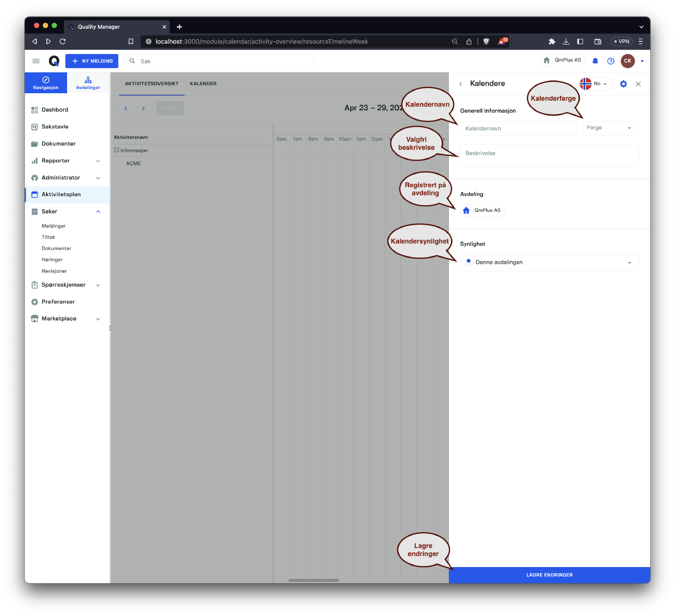Switch to Avdelinger sidebar view
The width and height of the screenshot is (675, 616).
click(x=88, y=83)
